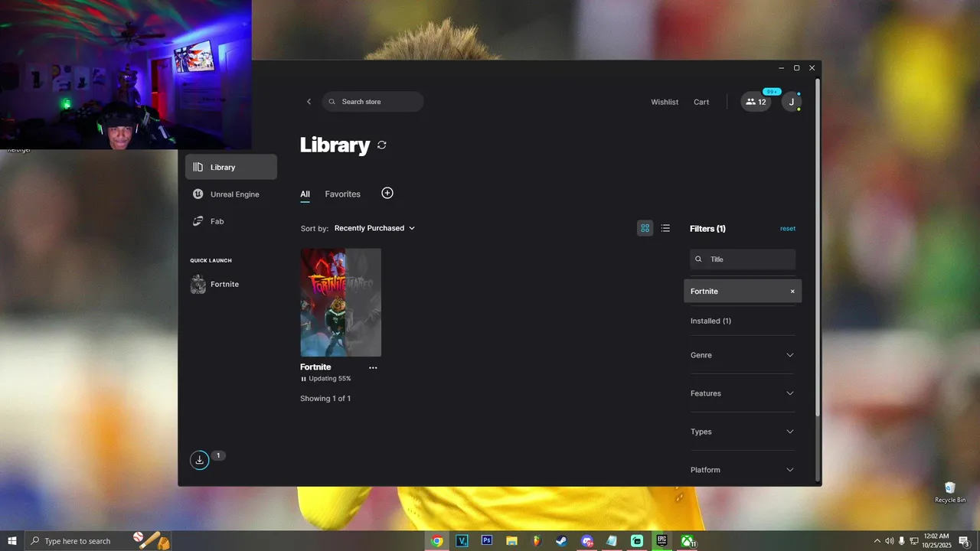Open the Cart page
This screenshot has height=551, width=980.
pyautogui.click(x=701, y=102)
